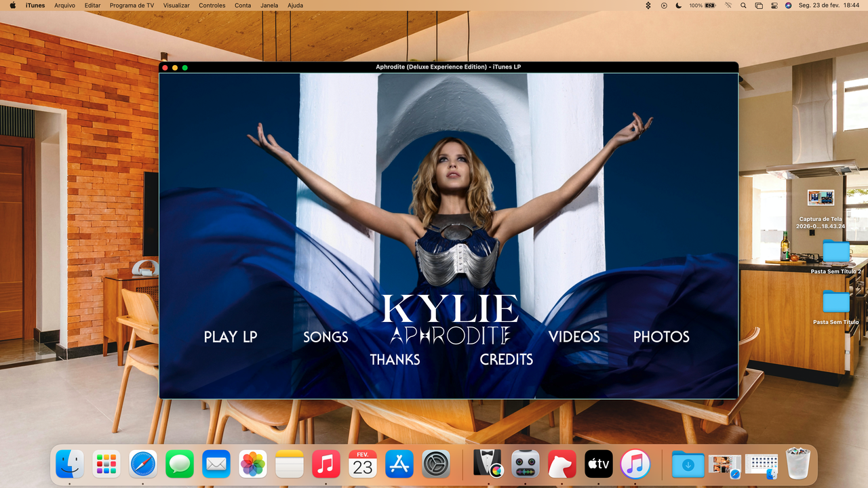Image resolution: width=868 pixels, height=488 pixels.
Task: Open the Visualizar menu
Action: (176, 5)
